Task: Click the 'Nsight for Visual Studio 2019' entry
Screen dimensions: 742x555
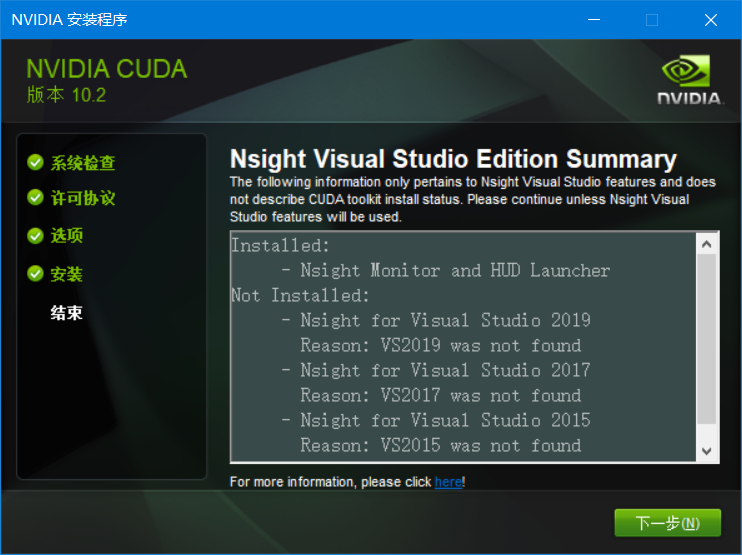Action: tap(445, 321)
